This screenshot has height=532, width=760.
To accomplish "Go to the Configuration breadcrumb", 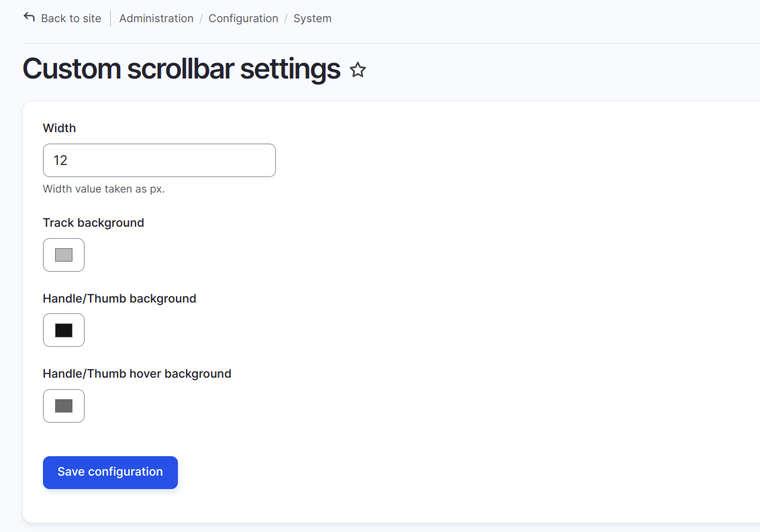I will [x=243, y=18].
